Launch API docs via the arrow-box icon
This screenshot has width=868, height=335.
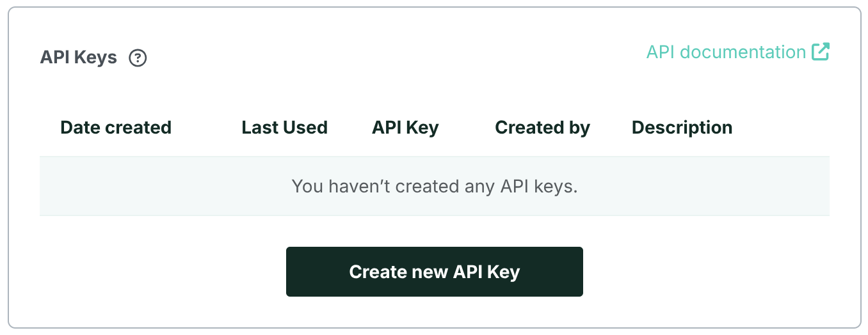(x=821, y=52)
